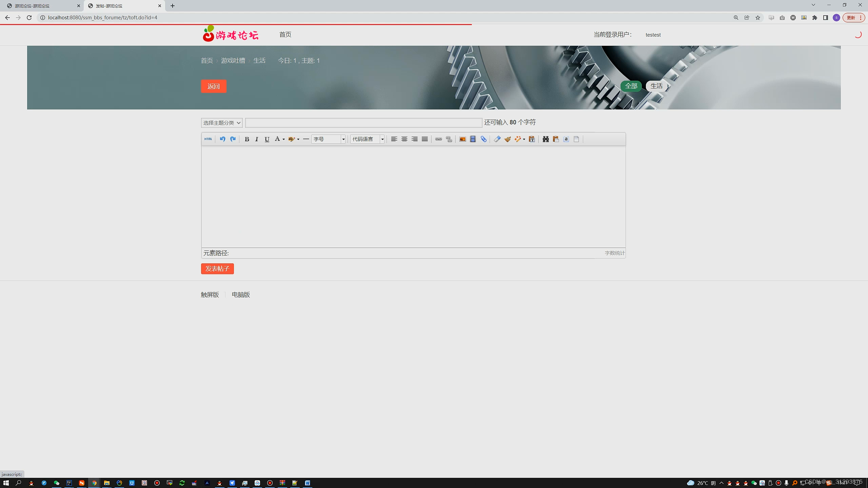Open Word from the taskbar
Viewport: 868px width, 488px height.
point(308,483)
